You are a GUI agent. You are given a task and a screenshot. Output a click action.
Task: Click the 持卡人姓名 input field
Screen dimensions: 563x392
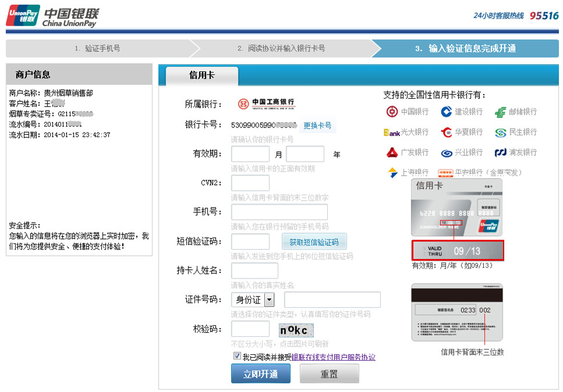254,270
